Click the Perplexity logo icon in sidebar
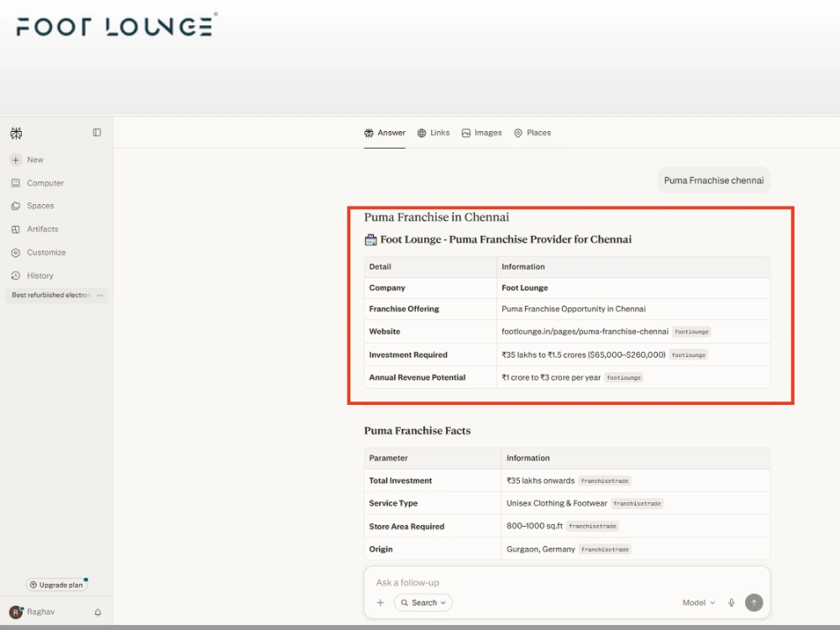The width and height of the screenshot is (840, 630). pos(16,134)
